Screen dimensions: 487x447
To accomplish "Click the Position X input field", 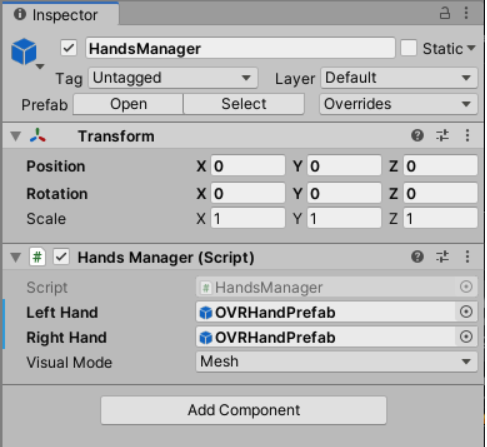I will [248, 166].
